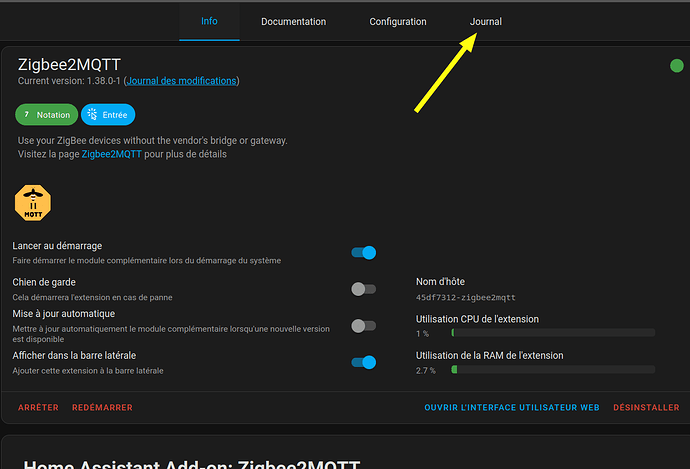Click the RAM usage progress bar
This screenshot has width=690, height=469.
pos(553,370)
